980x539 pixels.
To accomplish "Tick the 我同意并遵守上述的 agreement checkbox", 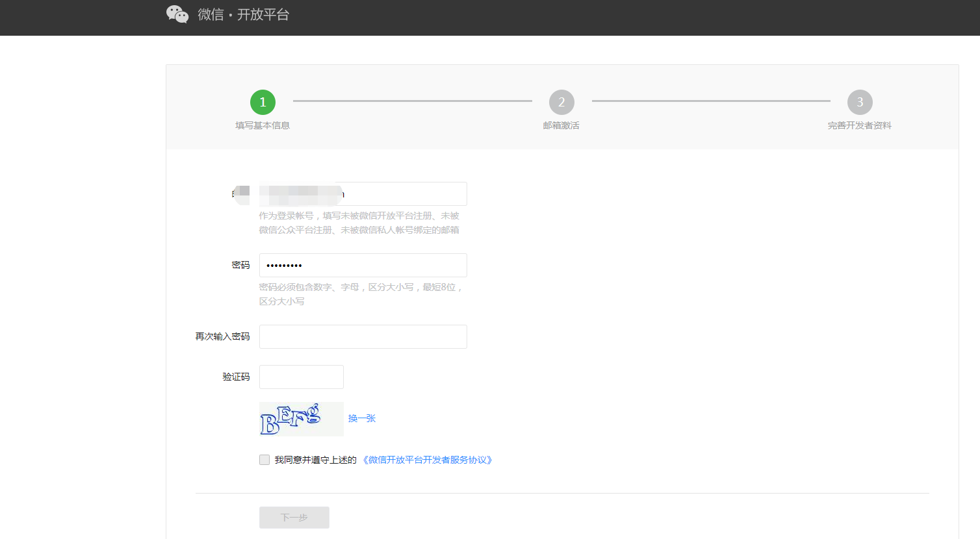I will pos(264,460).
